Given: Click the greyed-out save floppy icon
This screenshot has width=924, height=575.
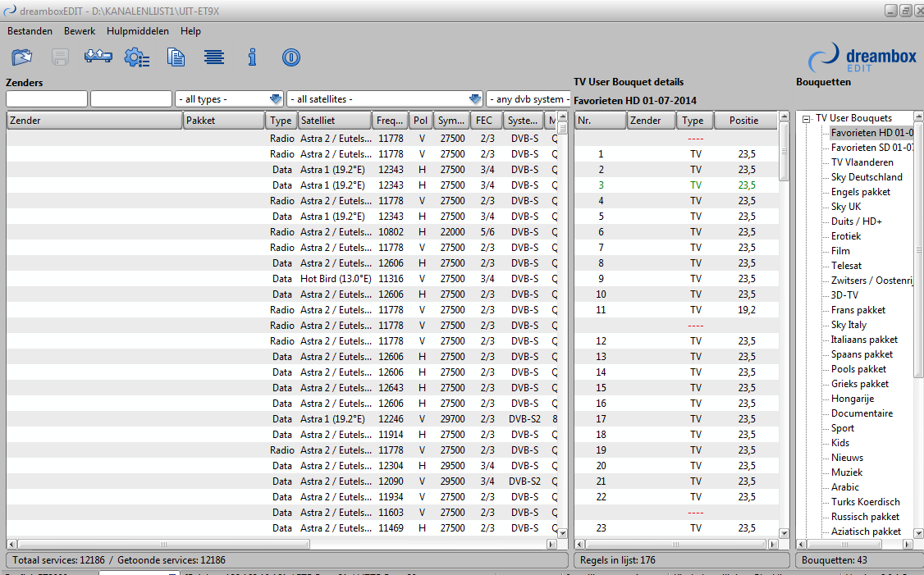Looking at the screenshot, I should pyautogui.click(x=60, y=57).
